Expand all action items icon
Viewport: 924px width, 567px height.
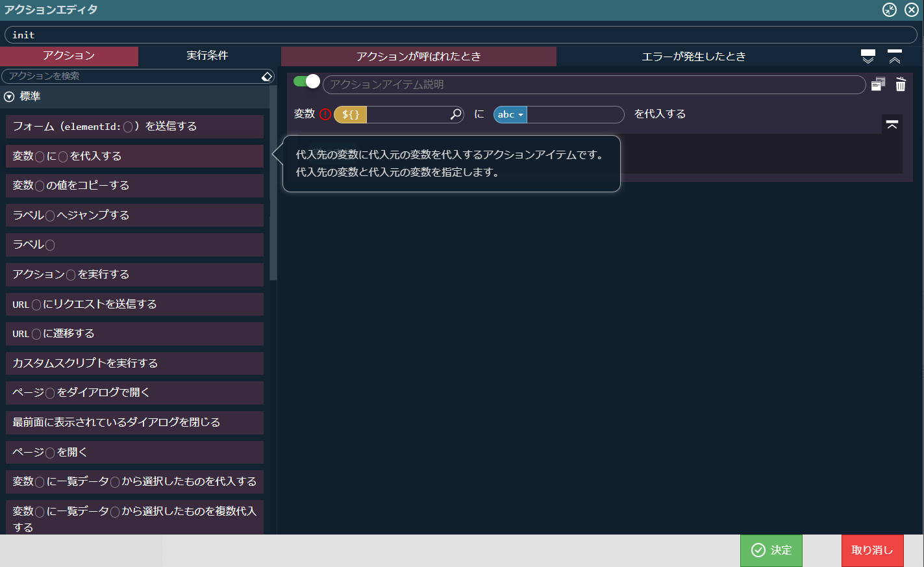pos(868,57)
